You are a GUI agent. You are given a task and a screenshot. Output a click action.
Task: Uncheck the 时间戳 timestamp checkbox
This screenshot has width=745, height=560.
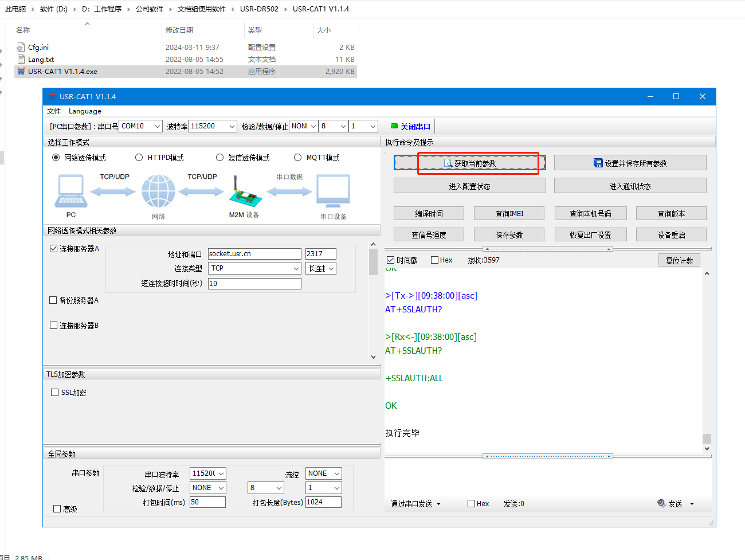coord(391,260)
